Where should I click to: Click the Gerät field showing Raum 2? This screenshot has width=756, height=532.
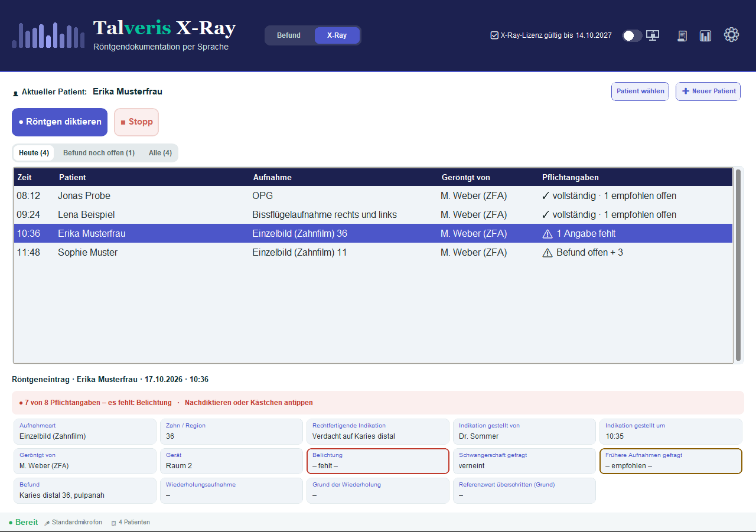coord(232,461)
